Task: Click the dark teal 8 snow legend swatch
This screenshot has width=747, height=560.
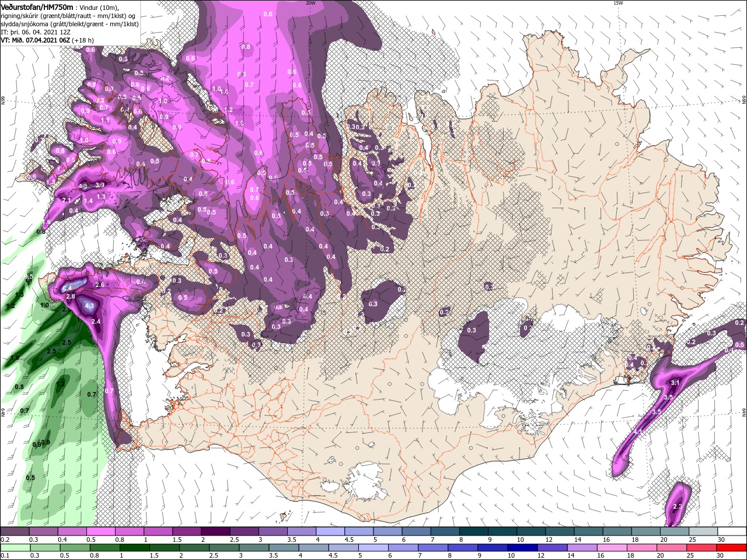Action: coord(474,531)
